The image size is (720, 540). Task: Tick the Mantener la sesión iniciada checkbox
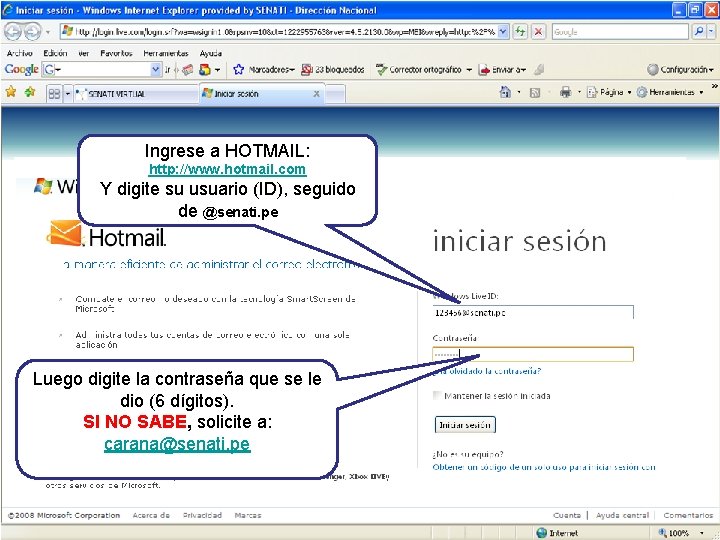437,395
